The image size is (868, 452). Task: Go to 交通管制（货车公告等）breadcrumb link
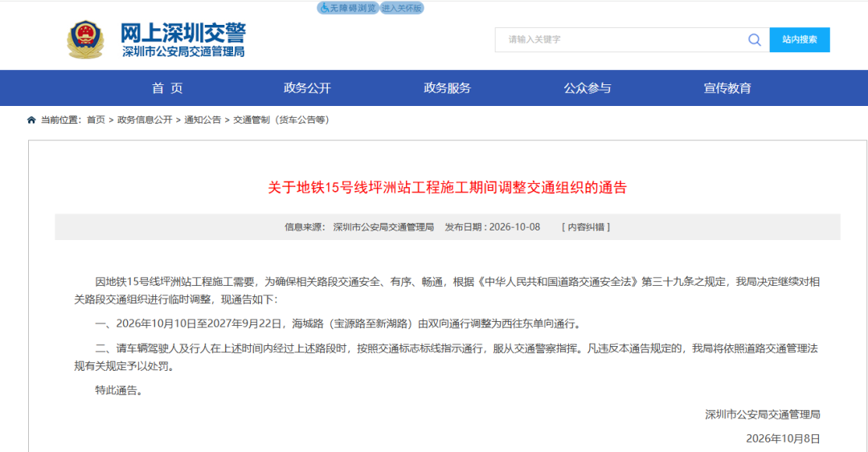(281, 120)
